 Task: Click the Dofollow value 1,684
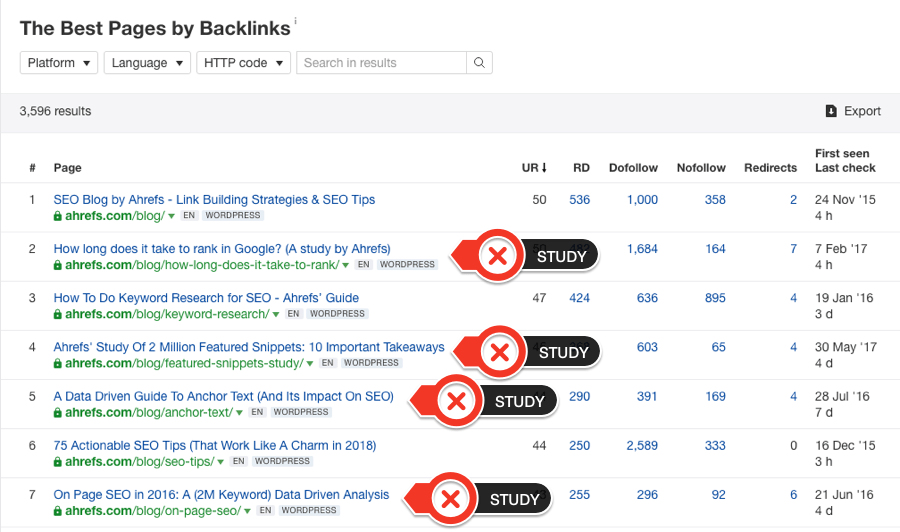(x=642, y=248)
